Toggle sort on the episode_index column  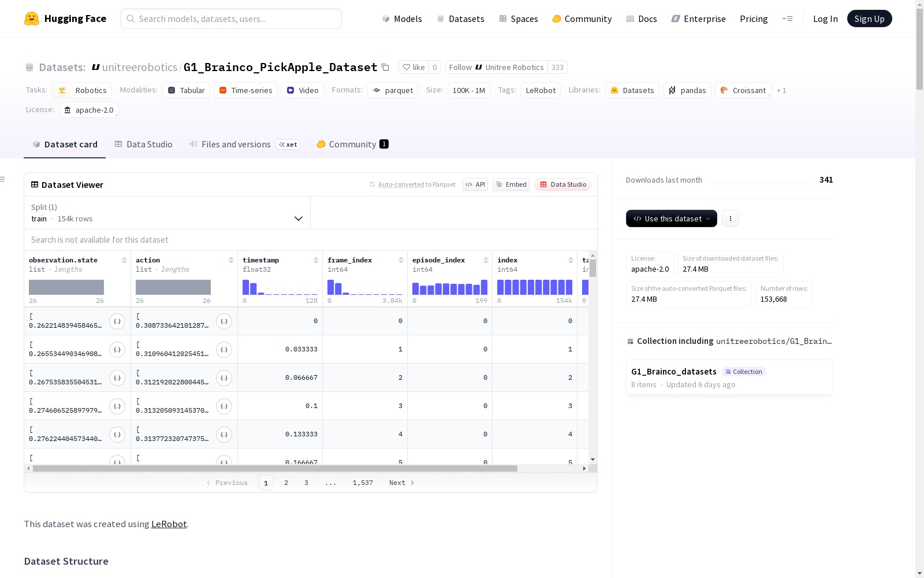pos(486,260)
